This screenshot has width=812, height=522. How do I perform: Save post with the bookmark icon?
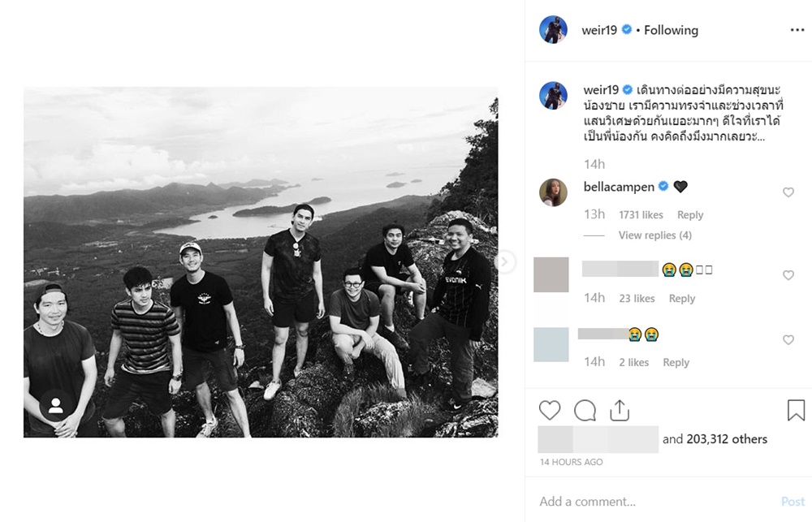[x=796, y=411]
